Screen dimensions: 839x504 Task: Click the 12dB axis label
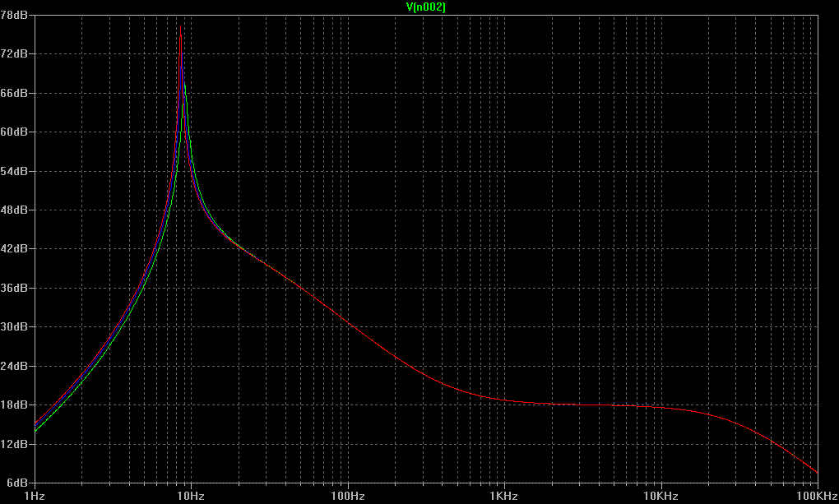14,444
